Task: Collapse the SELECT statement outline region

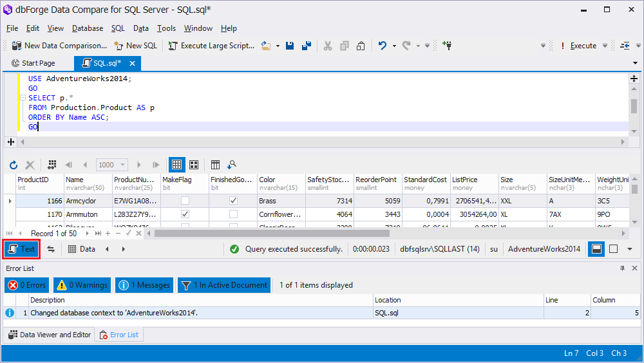Action: pos(23,98)
